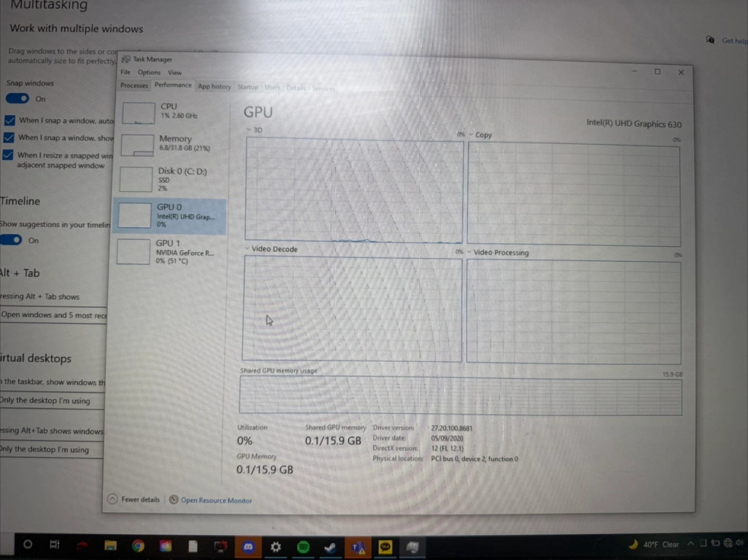The image size is (748, 560).
Task: Open the 3D engine graph dropdown
Action: [249, 130]
